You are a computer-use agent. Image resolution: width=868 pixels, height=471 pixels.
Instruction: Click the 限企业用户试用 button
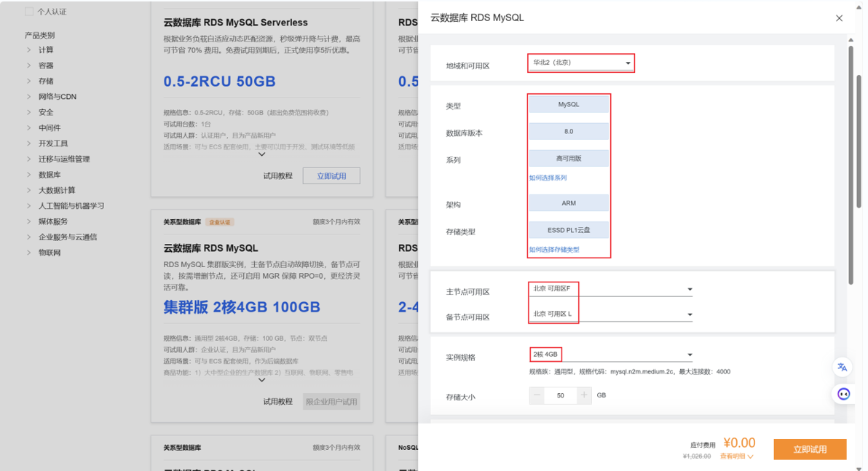click(331, 402)
